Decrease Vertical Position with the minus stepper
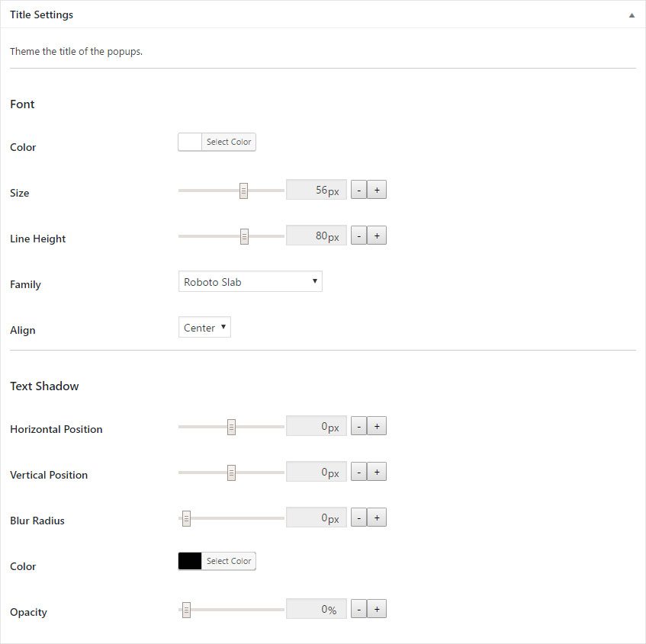Screen dimensions: 646x644 coord(358,471)
